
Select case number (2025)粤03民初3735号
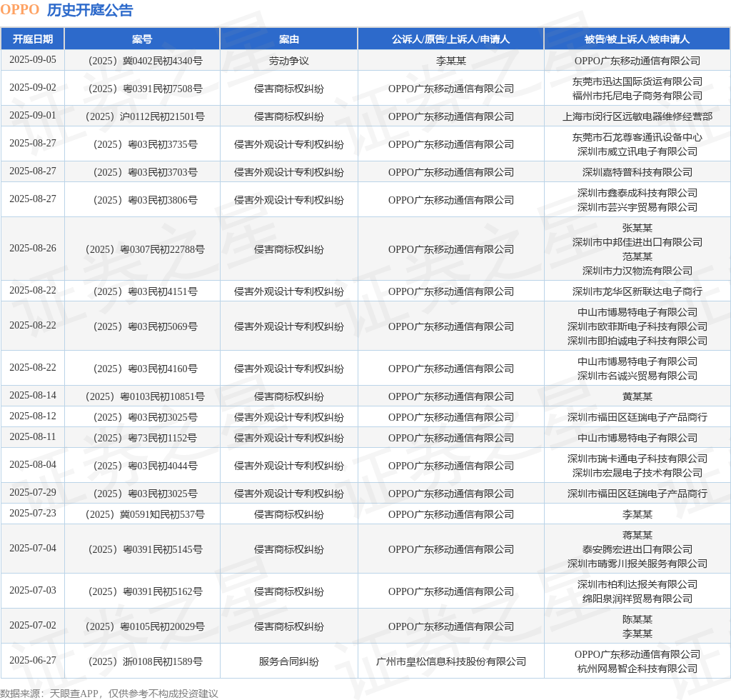[145, 144]
